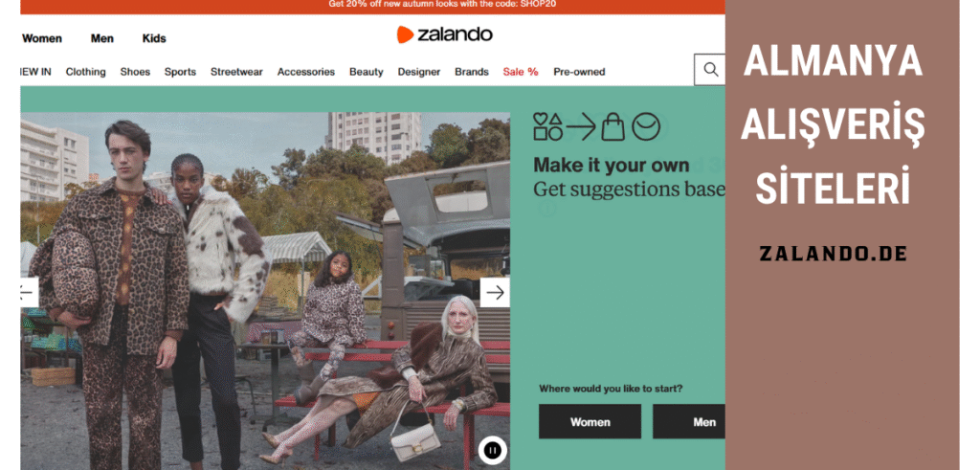Open the Shoes category menu
This screenshot has width=980, height=470.
point(135,72)
